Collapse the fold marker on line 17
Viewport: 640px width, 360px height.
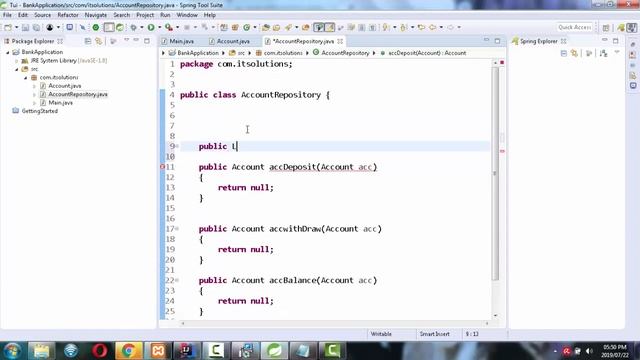177,229
